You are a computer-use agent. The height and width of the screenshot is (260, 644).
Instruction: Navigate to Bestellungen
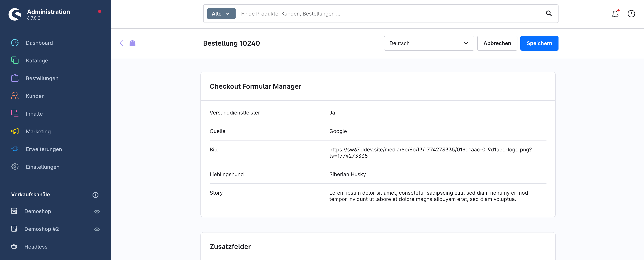[x=42, y=78]
